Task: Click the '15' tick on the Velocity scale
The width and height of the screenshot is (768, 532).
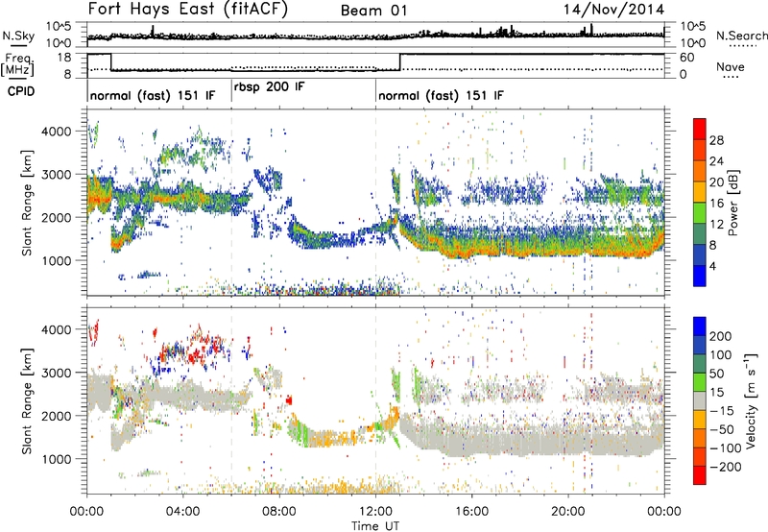Action: pos(716,392)
